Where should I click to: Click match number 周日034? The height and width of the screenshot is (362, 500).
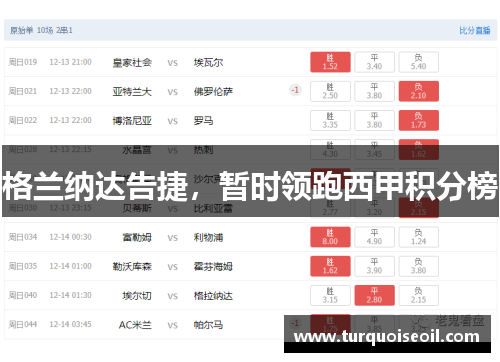tap(23, 237)
